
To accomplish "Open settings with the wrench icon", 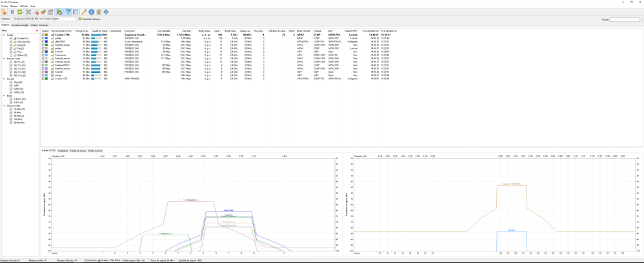I will pyautogui.click(x=84, y=12).
